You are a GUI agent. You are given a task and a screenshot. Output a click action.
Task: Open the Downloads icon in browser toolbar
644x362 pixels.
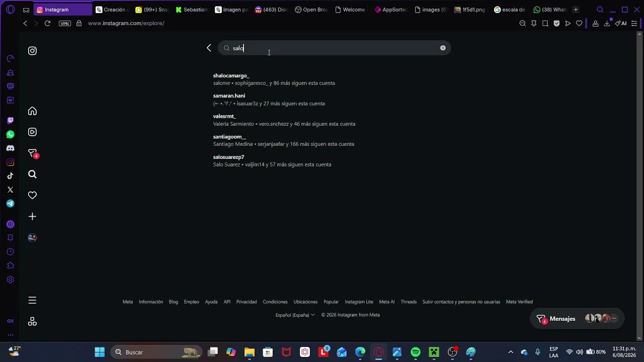(x=607, y=23)
